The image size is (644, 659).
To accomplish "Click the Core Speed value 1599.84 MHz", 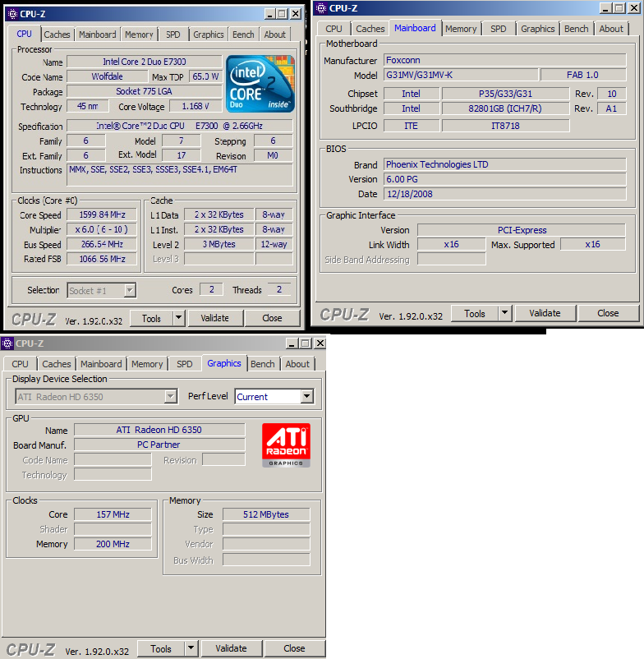I will (x=102, y=214).
